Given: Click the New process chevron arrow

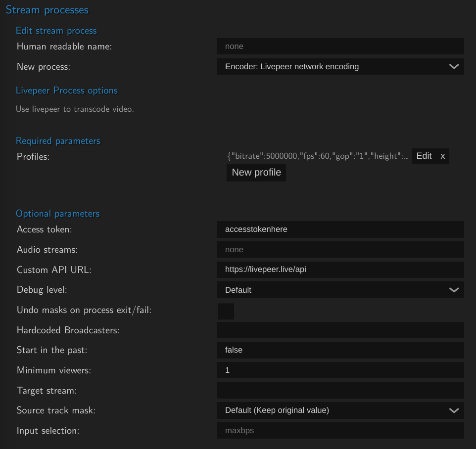Looking at the screenshot, I should (454, 67).
